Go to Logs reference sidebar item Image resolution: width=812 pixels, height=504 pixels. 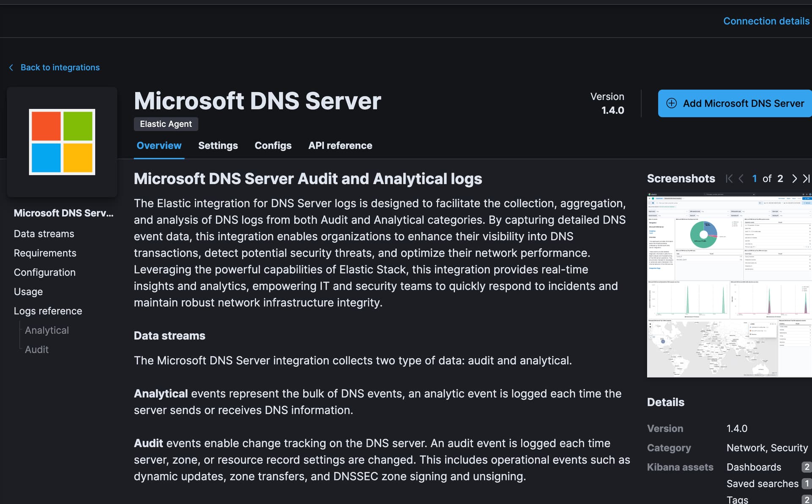coord(48,311)
